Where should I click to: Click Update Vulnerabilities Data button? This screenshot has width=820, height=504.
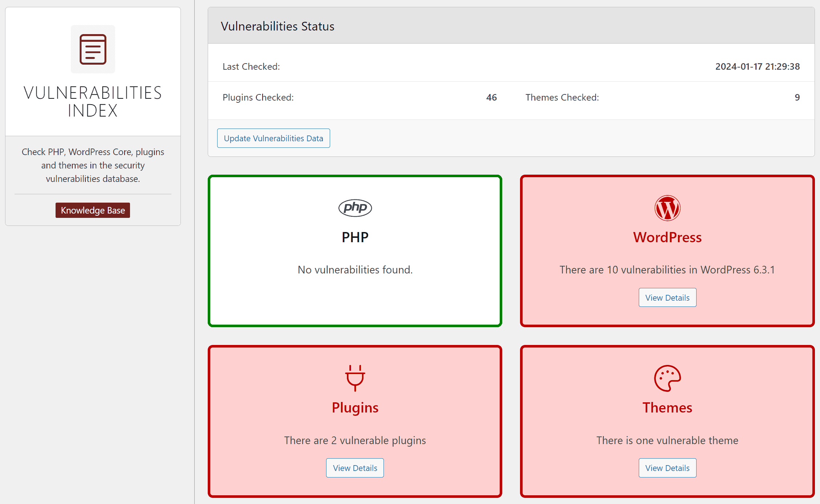click(x=273, y=138)
